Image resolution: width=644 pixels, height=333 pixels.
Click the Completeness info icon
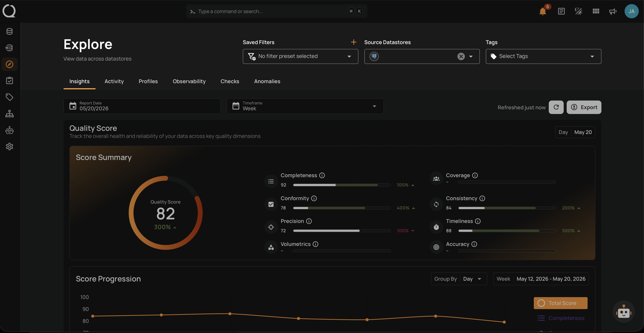tap(322, 175)
